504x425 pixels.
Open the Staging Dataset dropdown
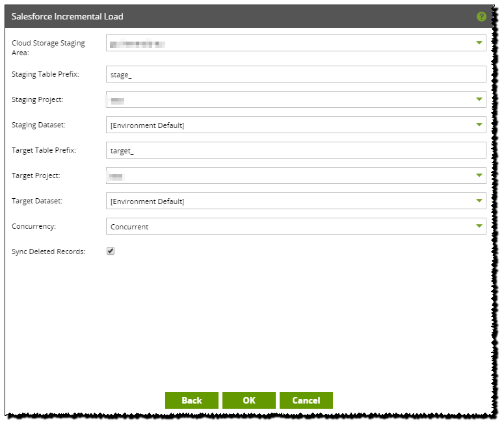(296, 125)
